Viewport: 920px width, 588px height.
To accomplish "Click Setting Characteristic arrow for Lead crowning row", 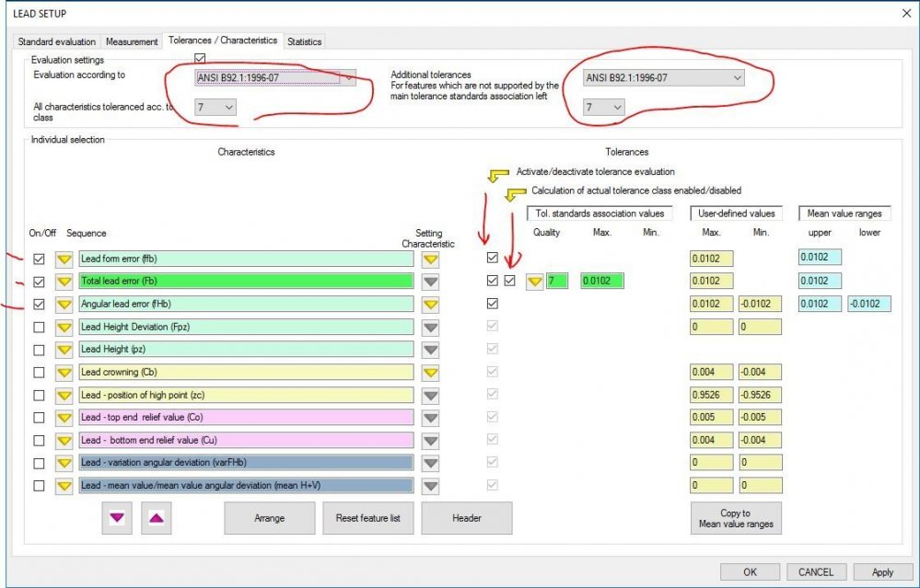I will 430,372.
